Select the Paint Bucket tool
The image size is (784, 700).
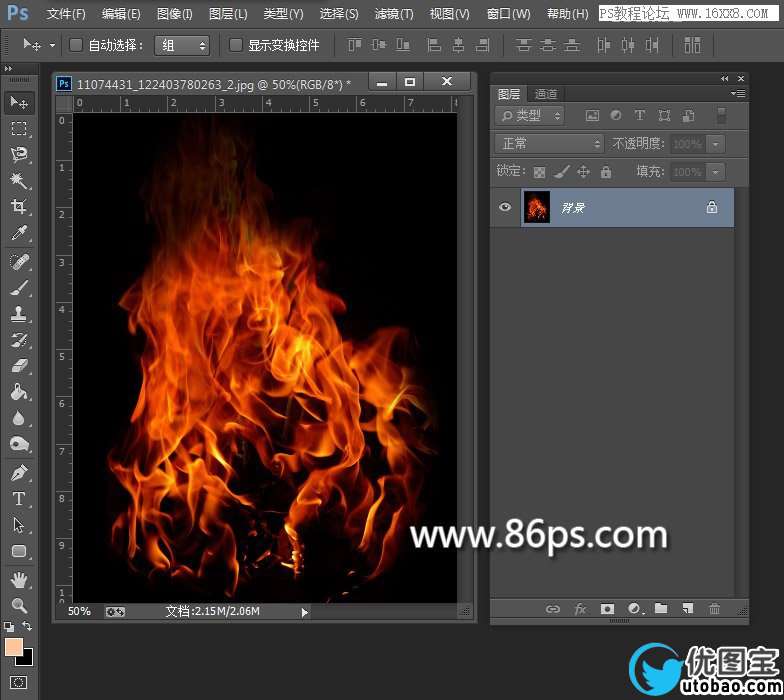pos(19,392)
